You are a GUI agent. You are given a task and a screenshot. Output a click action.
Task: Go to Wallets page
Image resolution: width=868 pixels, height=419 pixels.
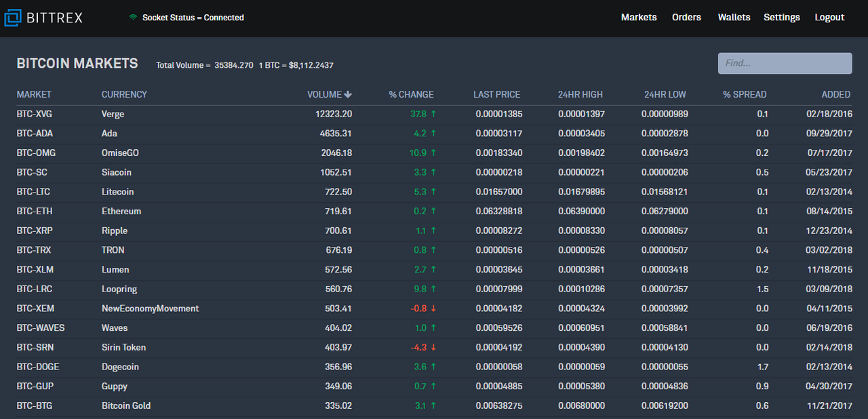(734, 18)
